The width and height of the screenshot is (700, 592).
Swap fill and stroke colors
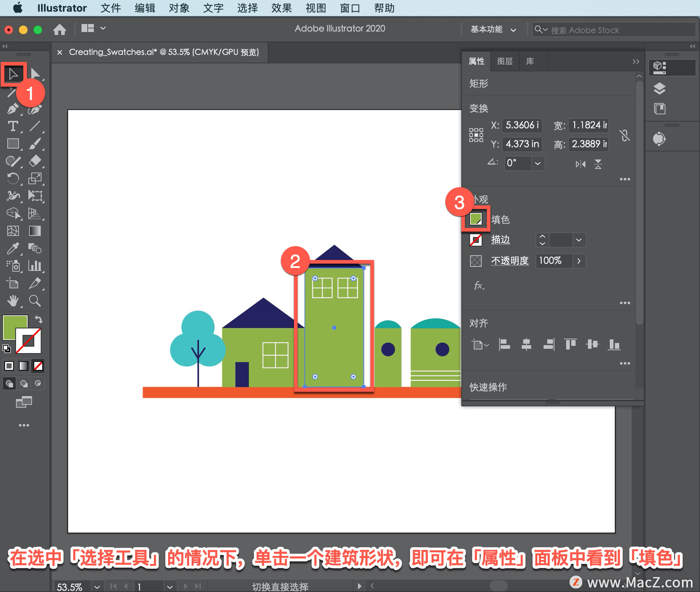coord(39,320)
